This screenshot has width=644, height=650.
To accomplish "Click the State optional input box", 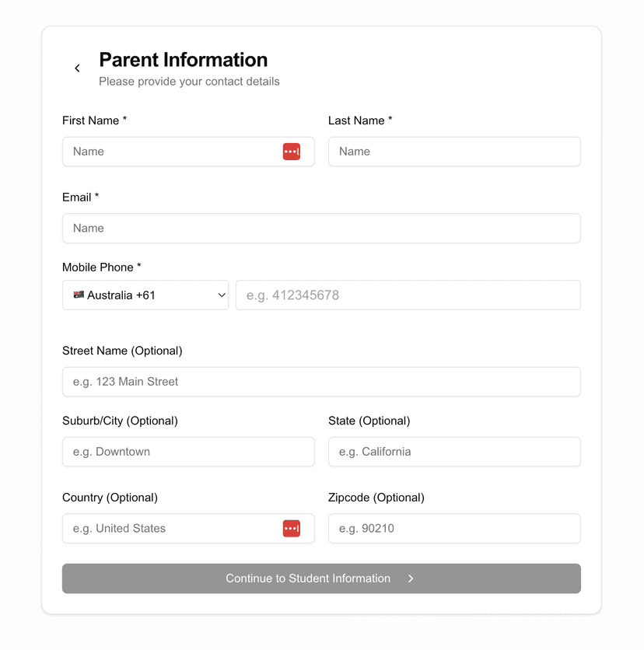I will tap(454, 452).
